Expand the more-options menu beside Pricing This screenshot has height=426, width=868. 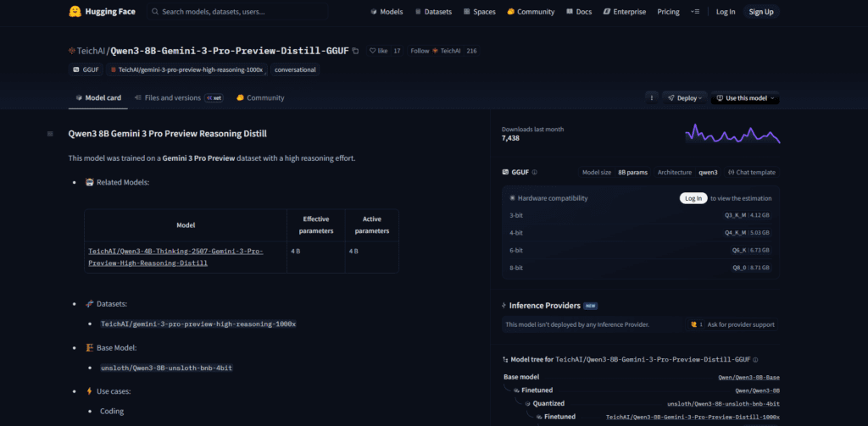pos(695,12)
